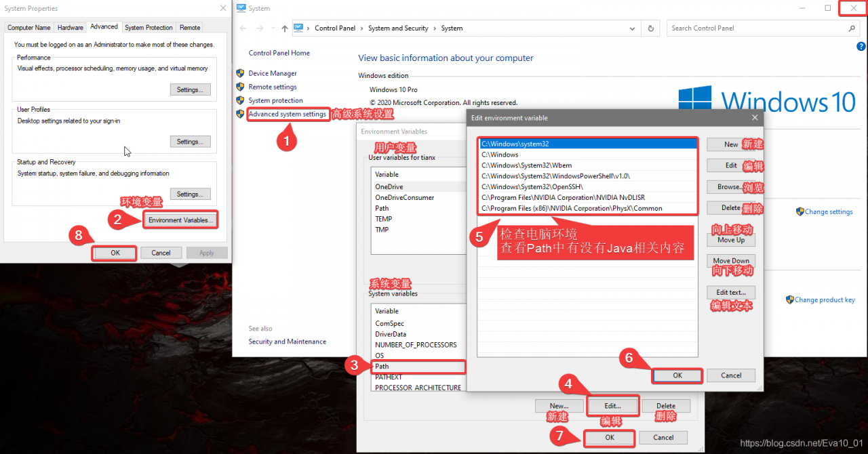Close the Edit environment variable dialog
Screen dimensions: 868x454
coord(755,118)
